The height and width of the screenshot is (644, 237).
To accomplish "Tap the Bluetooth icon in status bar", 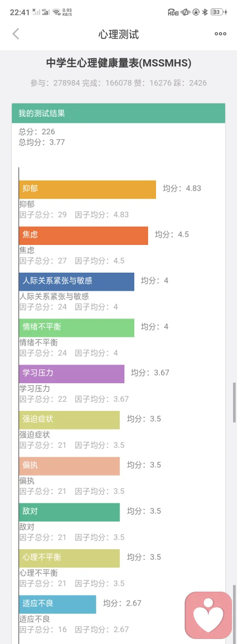I will click(205, 12).
